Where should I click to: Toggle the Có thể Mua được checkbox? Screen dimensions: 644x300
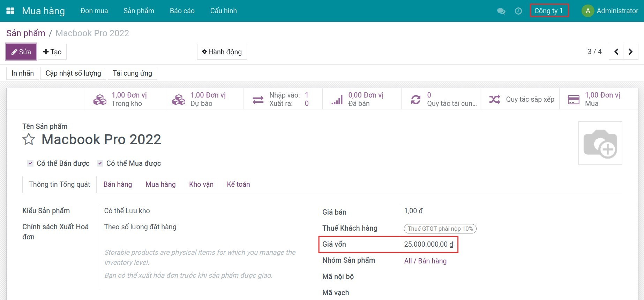100,163
